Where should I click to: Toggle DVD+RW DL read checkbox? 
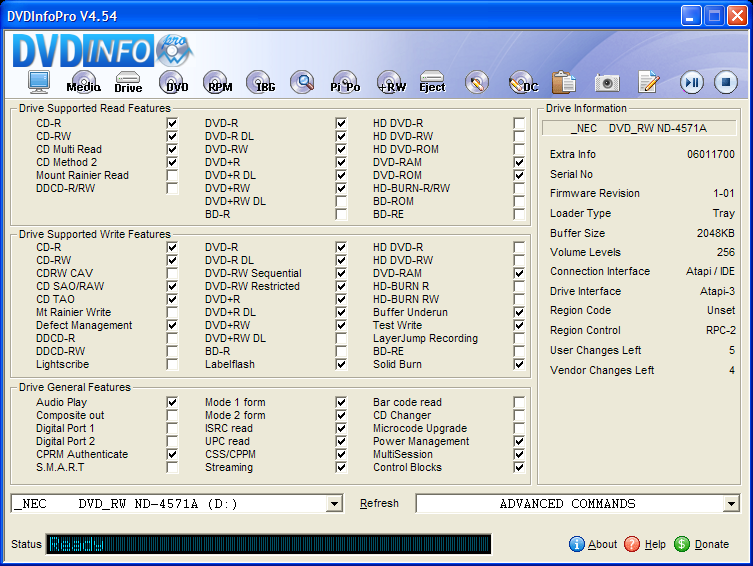click(x=341, y=201)
